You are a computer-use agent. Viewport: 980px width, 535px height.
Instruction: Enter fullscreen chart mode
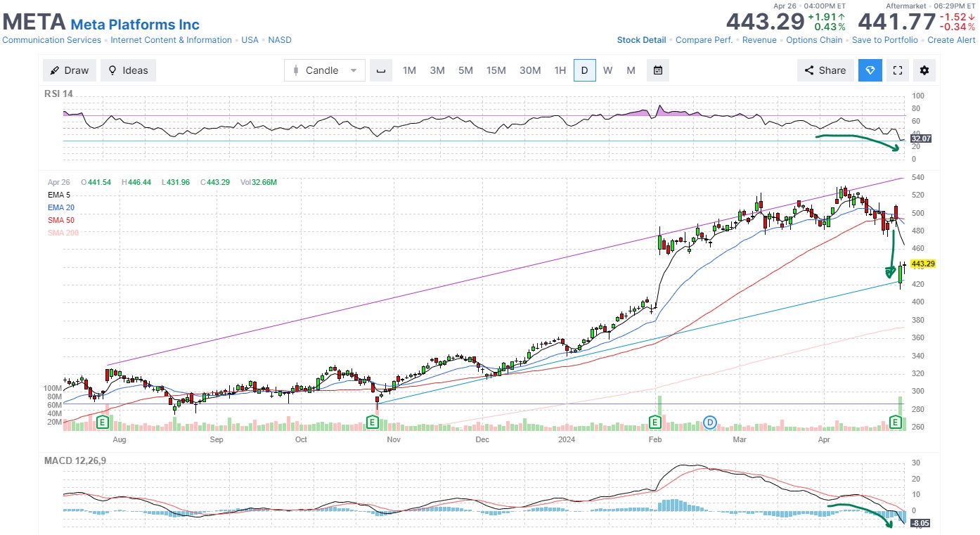point(897,70)
